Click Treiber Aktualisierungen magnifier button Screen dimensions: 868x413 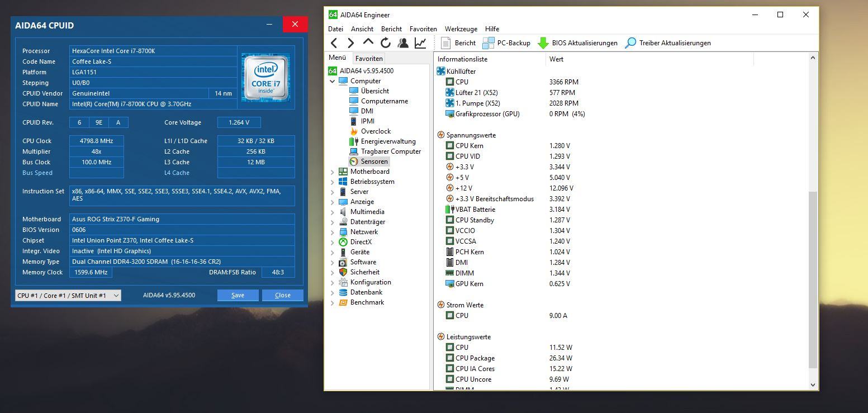coord(668,43)
